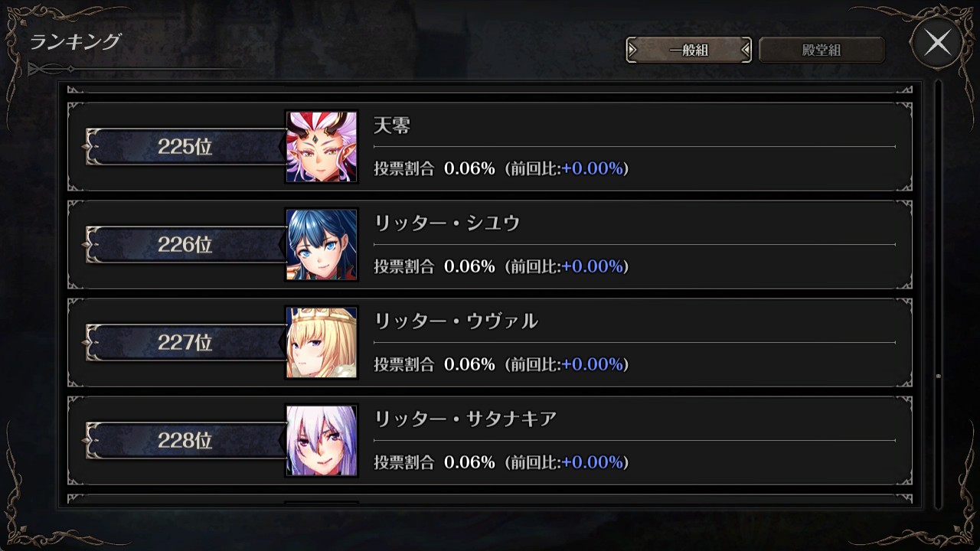
Task: Click the リッター・サタナキア name text
Action: tap(465, 419)
